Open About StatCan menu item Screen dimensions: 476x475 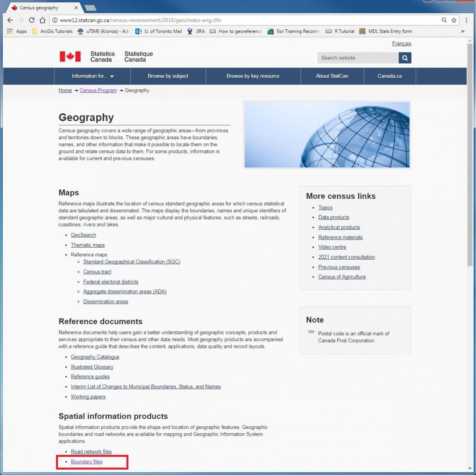[x=332, y=76]
